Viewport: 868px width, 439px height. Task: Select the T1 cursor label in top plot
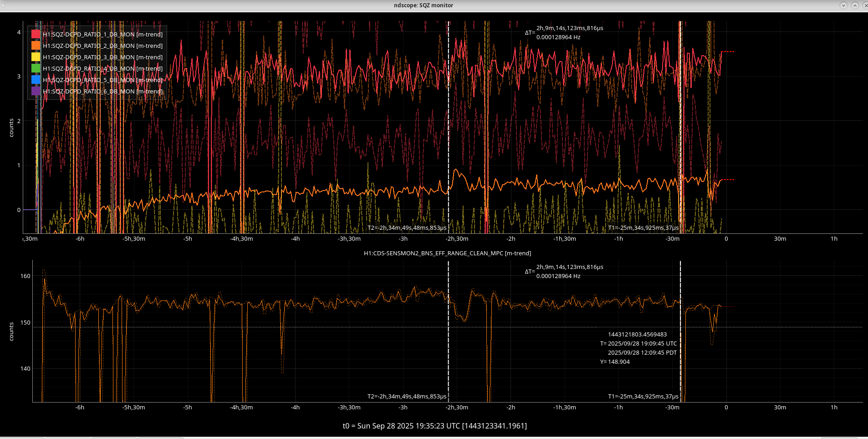click(x=643, y=227)
